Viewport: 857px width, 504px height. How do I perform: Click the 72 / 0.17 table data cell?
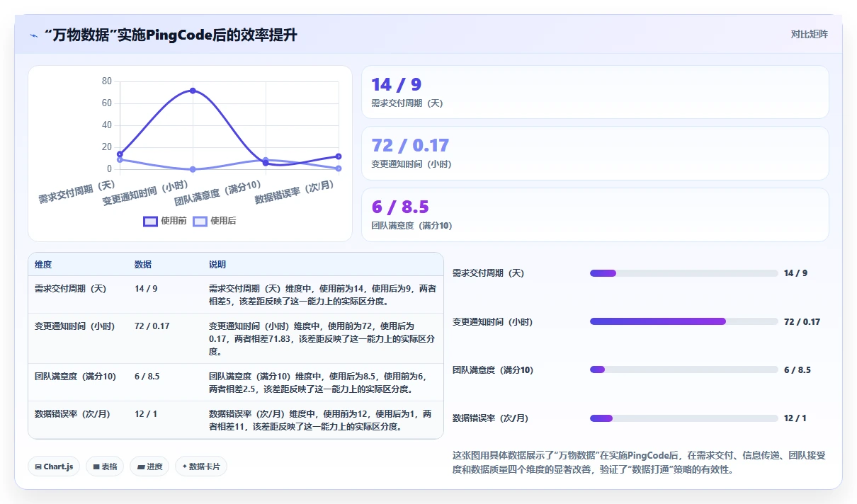click(x=152, y=326)
